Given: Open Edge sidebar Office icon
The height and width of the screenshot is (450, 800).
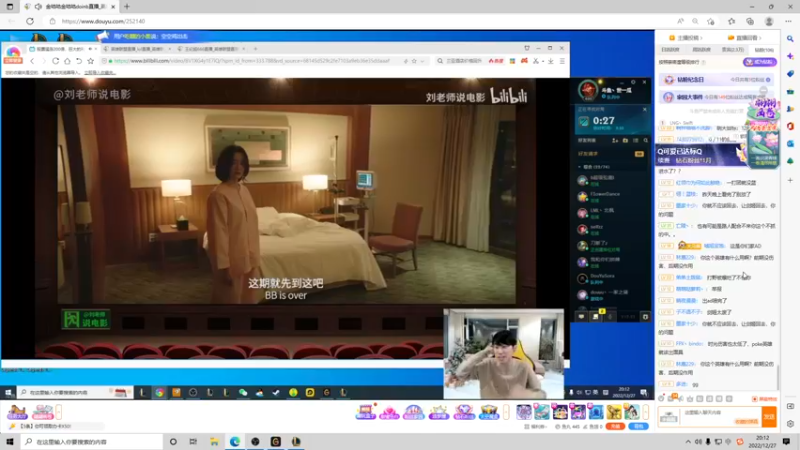Looking at the screenshot, I should tap(790, 126).
